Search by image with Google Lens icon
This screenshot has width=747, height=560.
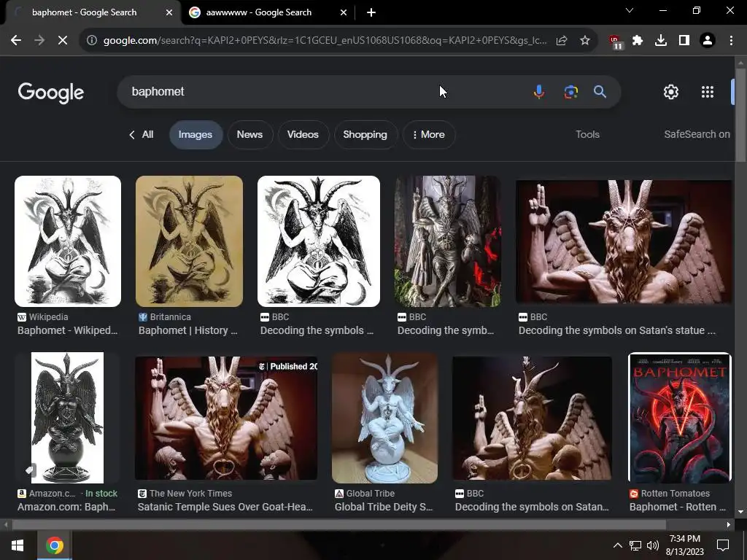point(570,91)
